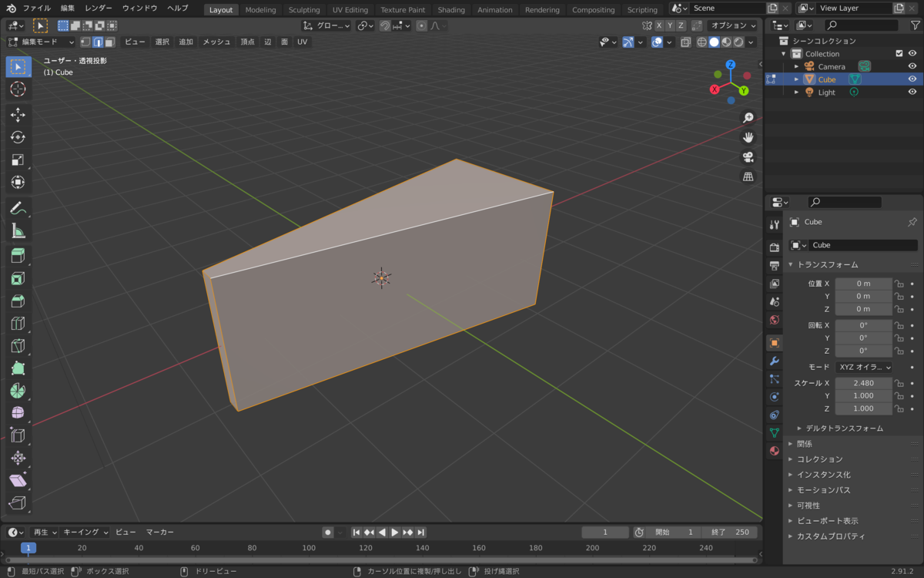Click the 終了 end frame field
The width and height of the screenshot is (924, 578).
[731, 533]
